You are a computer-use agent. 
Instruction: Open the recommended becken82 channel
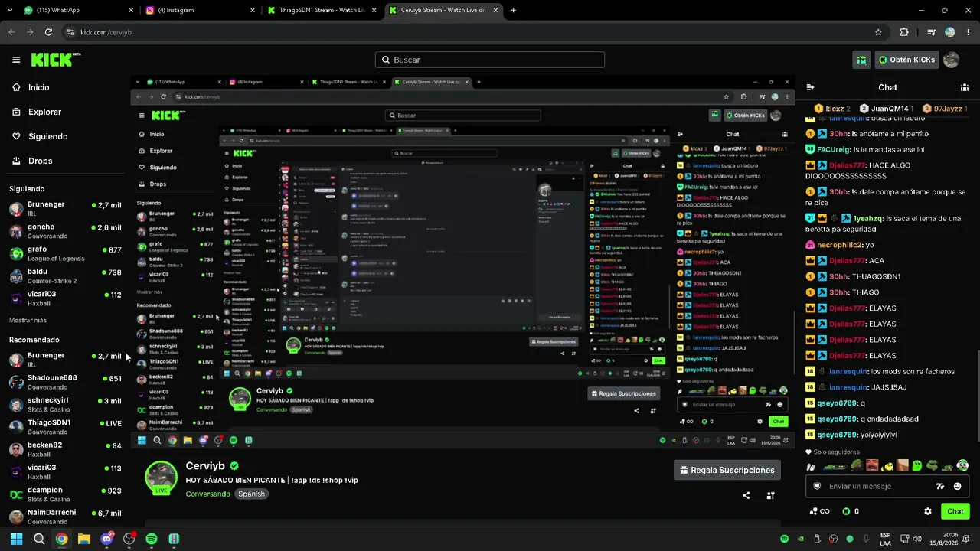coord(65,448)
